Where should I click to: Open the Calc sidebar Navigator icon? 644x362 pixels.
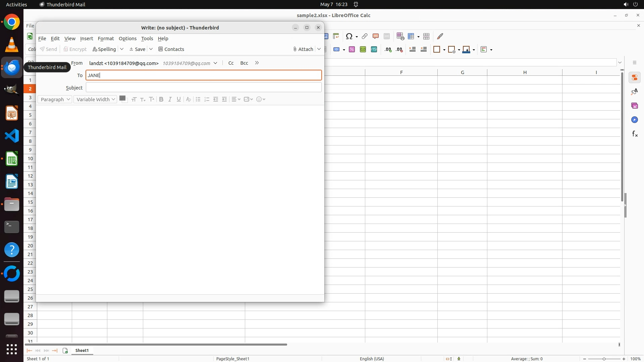coord(634,120)
